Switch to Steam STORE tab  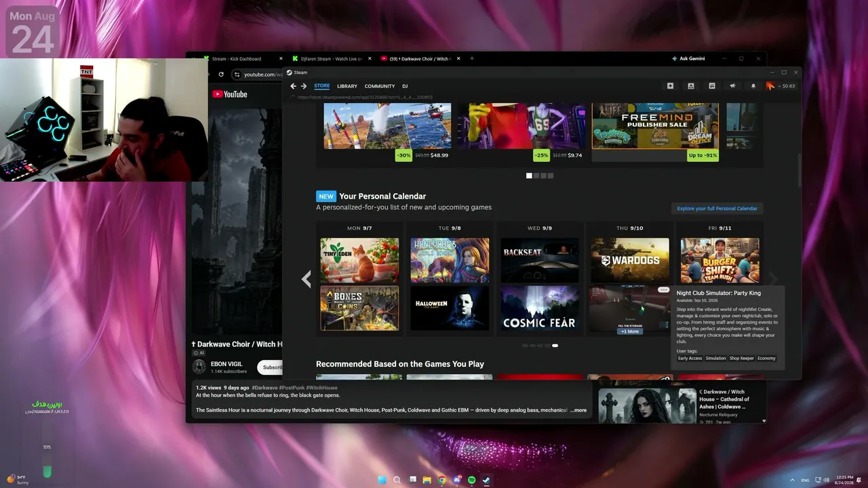click(x=322, y=86)
